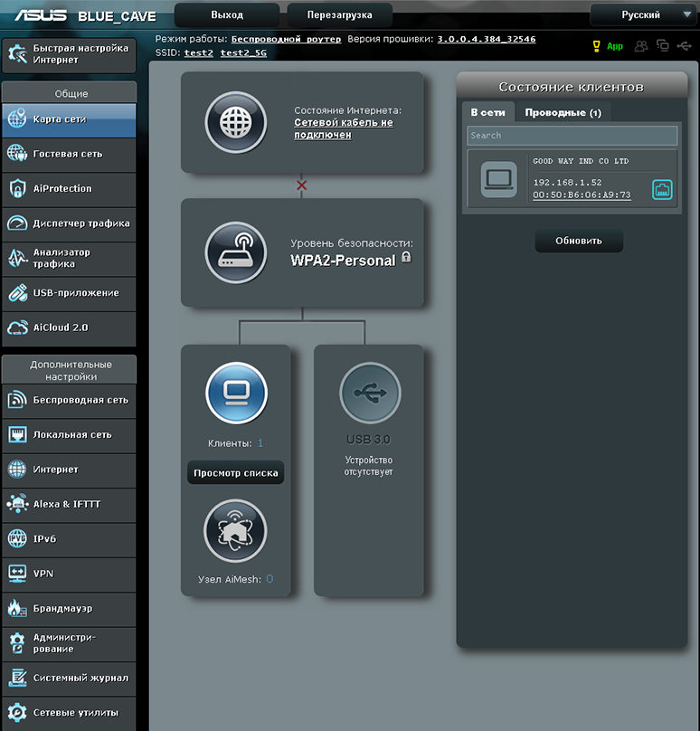The image size is (700, 731).
Task: Click the guest users status icon in header
Action: pyautogui.click(x=641, y=45)
